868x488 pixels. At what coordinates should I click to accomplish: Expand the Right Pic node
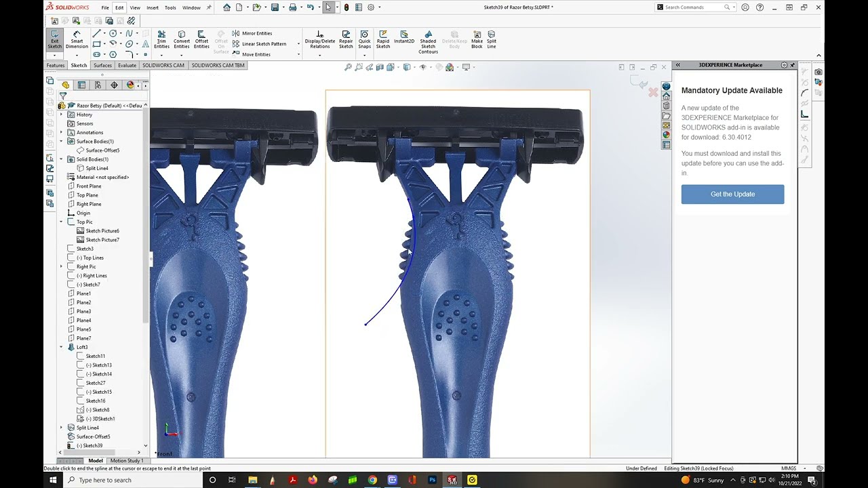62,266
